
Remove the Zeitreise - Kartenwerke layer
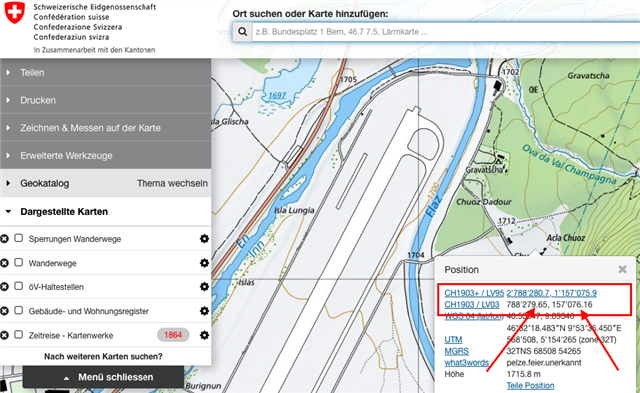4,335
